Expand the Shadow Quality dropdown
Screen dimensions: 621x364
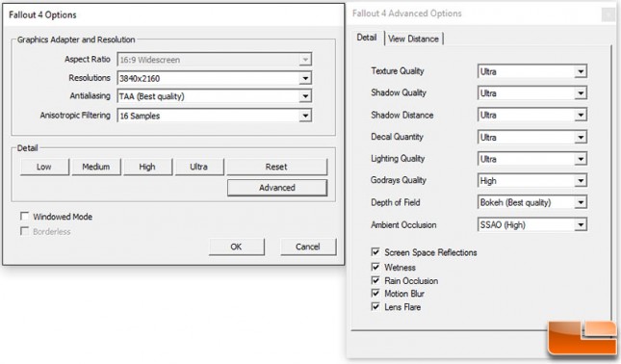coord(532,93)
